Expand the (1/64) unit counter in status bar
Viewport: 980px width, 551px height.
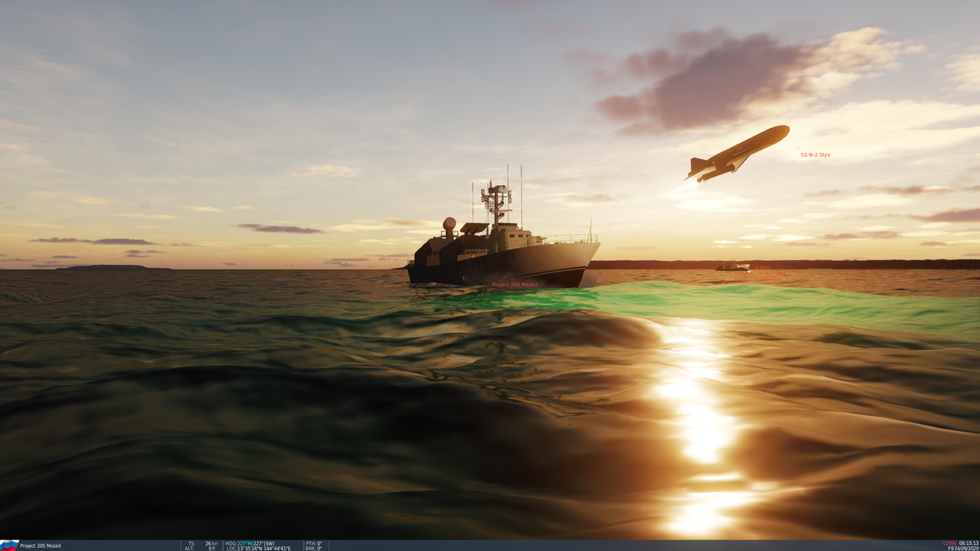click(x=949, y=543)
